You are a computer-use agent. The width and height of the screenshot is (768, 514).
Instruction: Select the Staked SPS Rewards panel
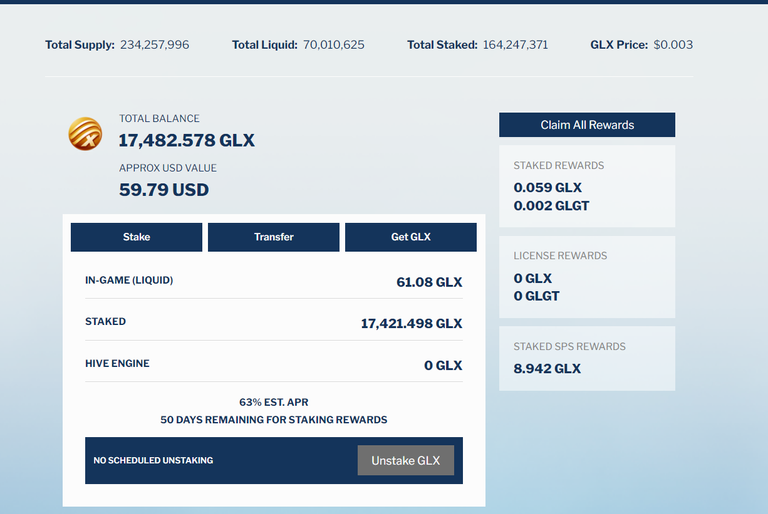(587, 358)
